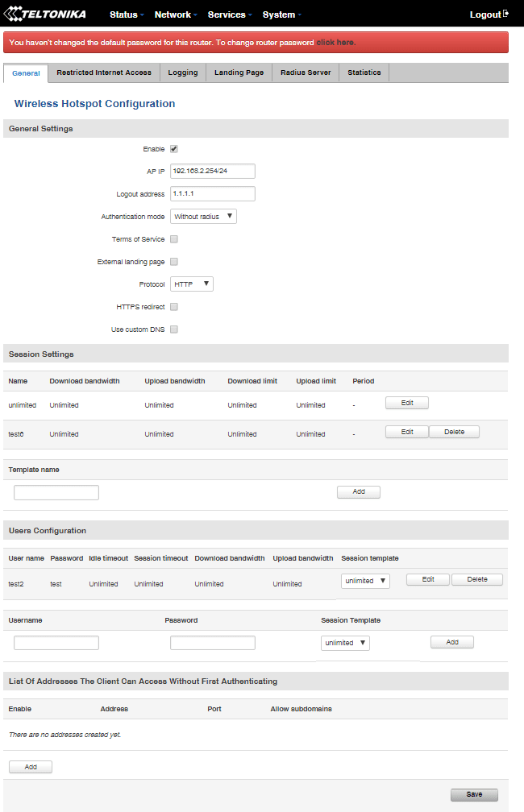
Task: Expand the Protocol dropdown
Action: 192,284
